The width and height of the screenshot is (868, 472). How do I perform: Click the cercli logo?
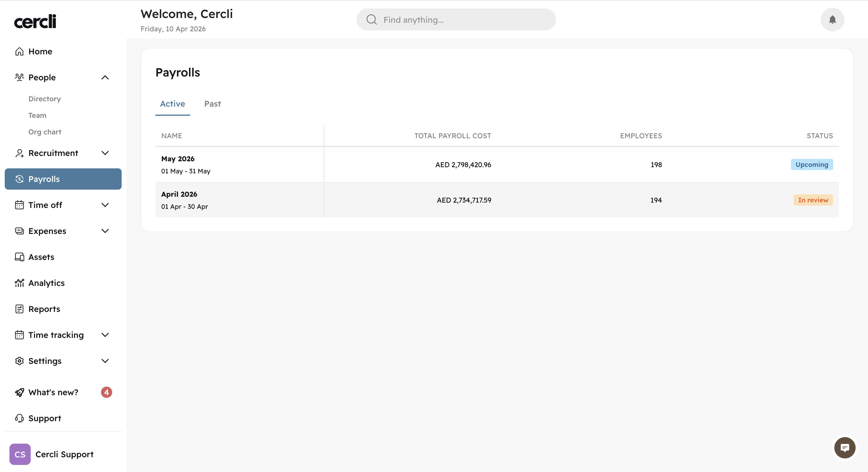click(x=35, y=21)
